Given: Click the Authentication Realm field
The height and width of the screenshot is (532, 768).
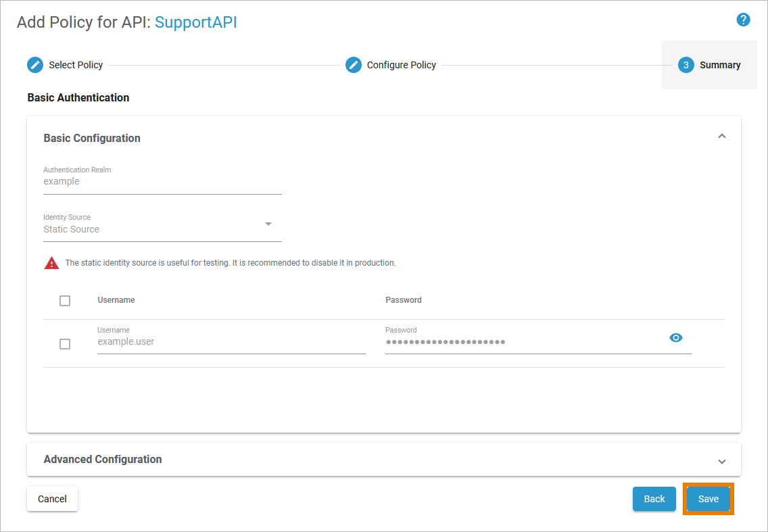Looking at the screenshot, I should point(162,182).
